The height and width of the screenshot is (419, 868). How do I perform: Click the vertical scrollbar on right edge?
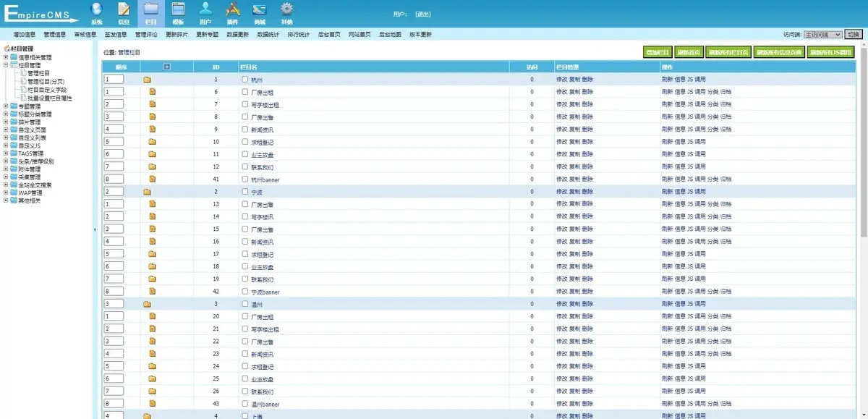[x=864, y=145]
